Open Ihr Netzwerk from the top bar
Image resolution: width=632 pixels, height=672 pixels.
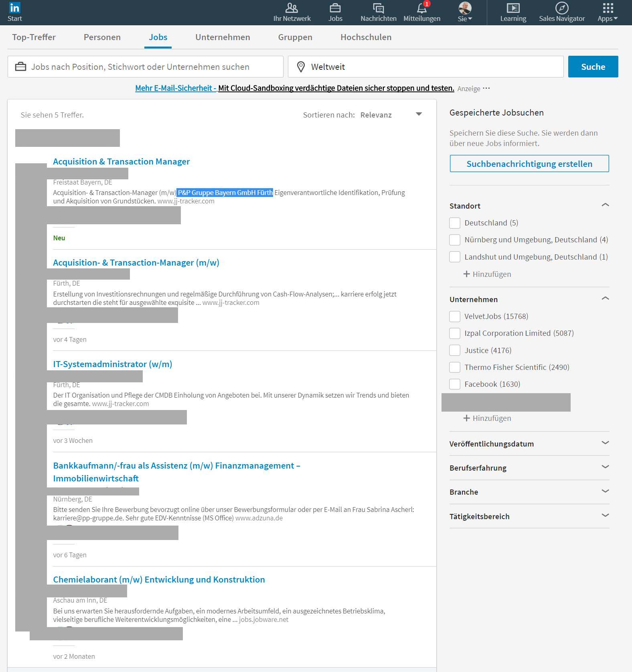click(x=292, y=12)
